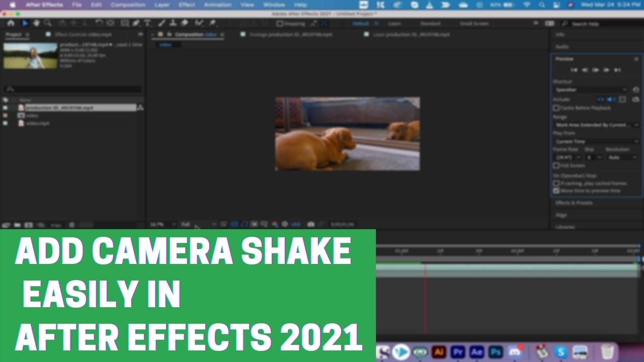Screen dimensions: 644x362
Task: Toggle include video in preview
Action: [x=600, y=100]
